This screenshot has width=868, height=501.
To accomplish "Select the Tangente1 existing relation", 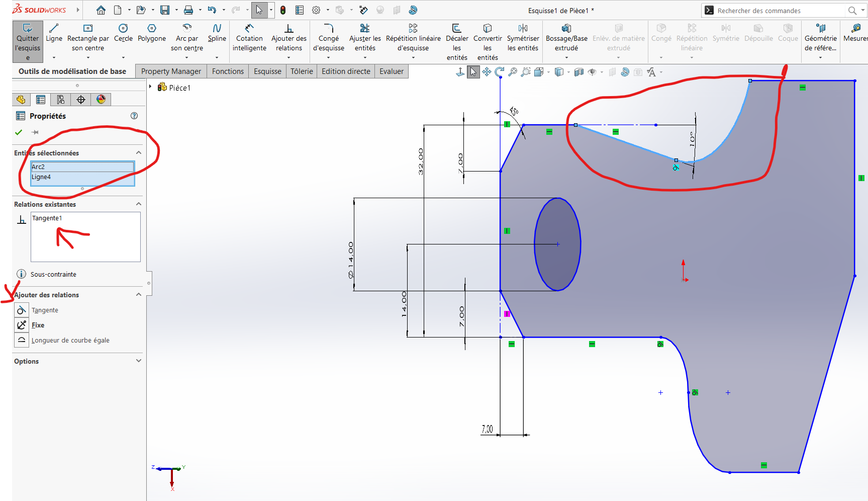I will pyautogui.click(x=47, y=218).
